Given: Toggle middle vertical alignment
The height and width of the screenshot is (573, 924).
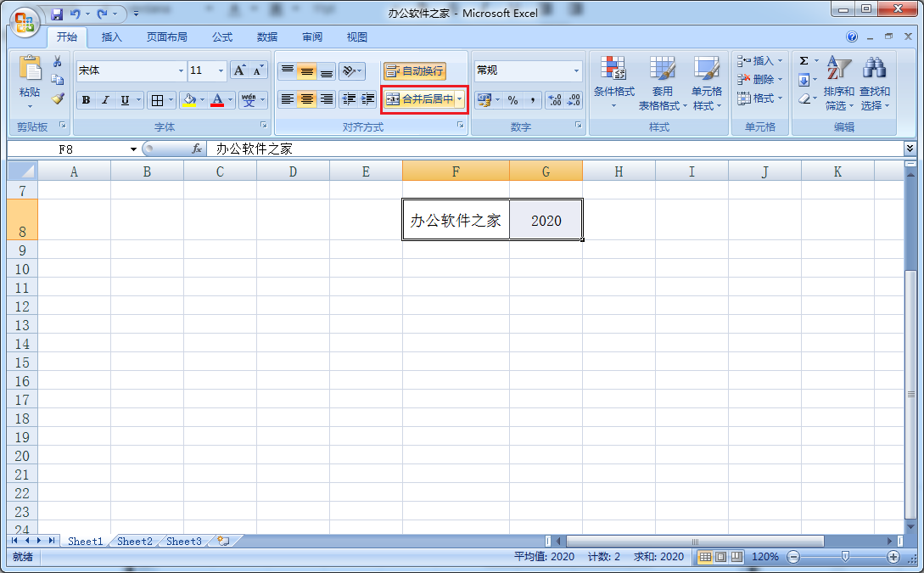Looking at the screenshot, I should pyautogui.click(x=307, y=71).
